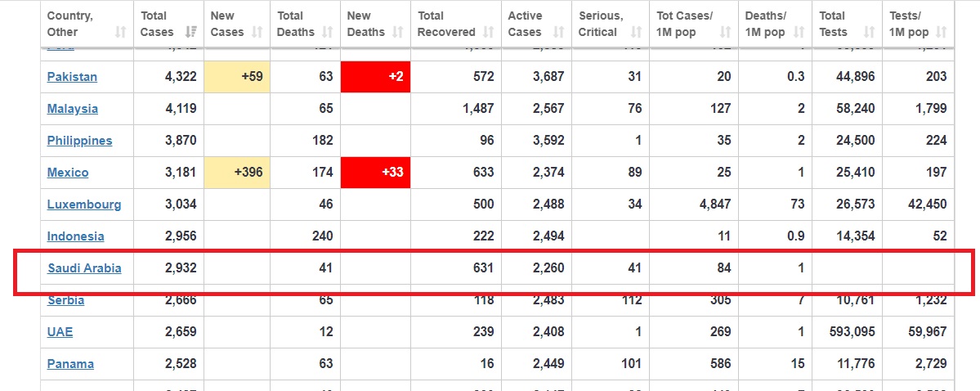Select Pakistan's new deaths cell +2
980x391 pixels.
376,77
